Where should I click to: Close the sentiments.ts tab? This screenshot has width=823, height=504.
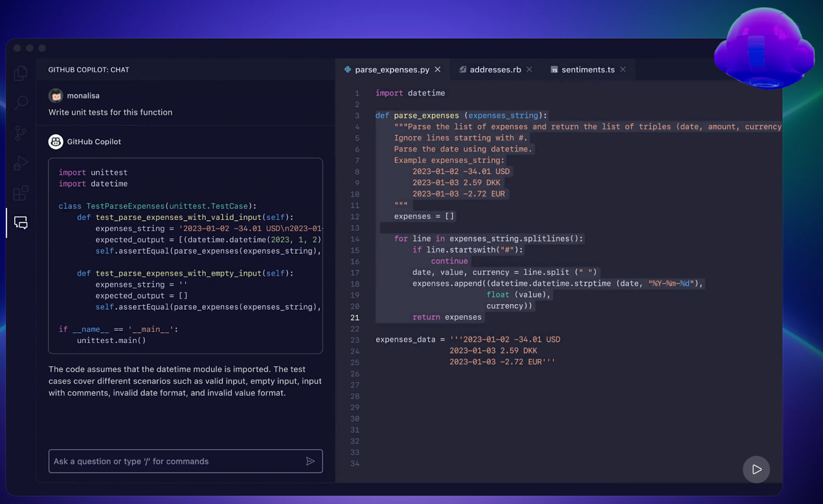coord(623,69)
